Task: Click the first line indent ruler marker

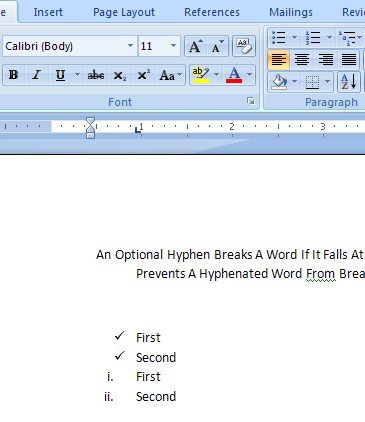Action: (x=90, y=121)
